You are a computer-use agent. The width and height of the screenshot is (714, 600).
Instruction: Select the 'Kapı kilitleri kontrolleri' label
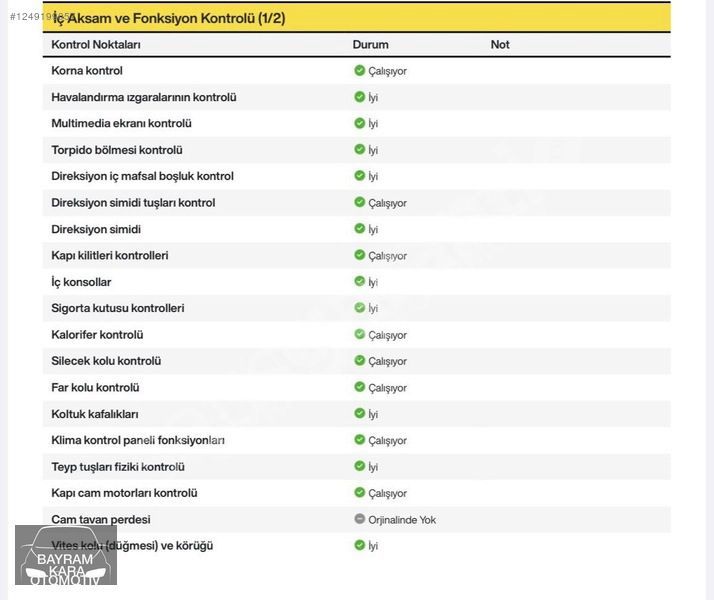[110, 255]
